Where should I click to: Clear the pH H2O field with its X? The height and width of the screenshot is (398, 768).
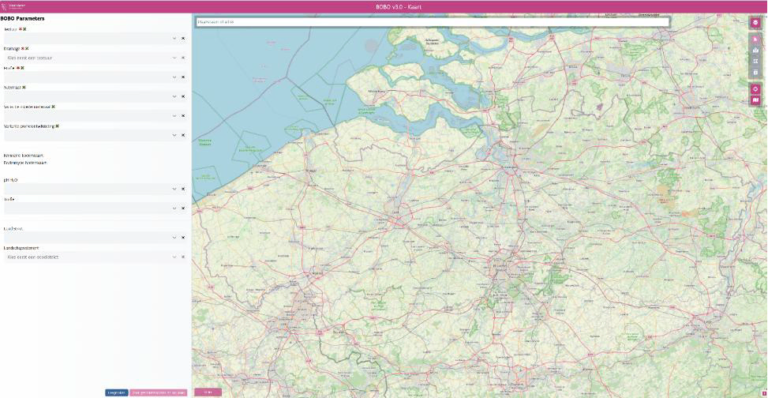click(x=183, y=189)
